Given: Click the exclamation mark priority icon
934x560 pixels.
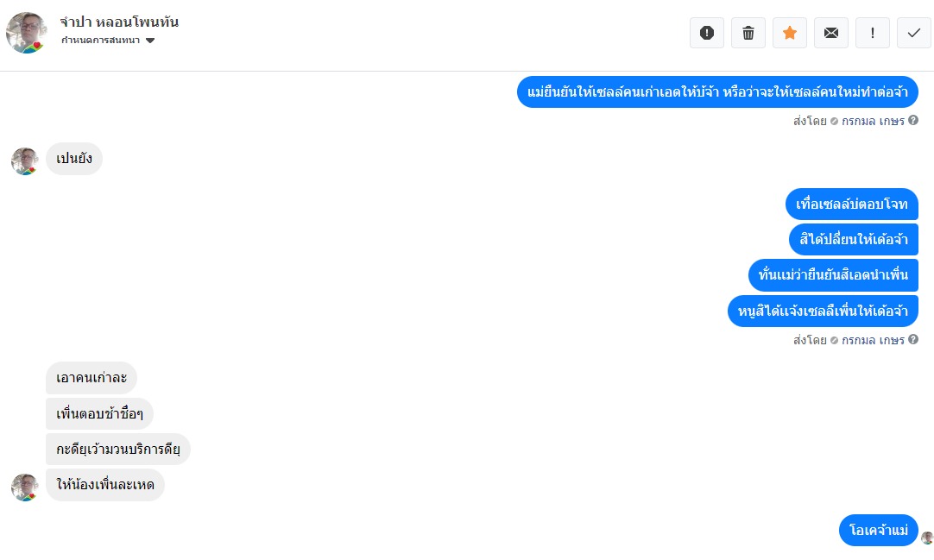Looking at the screenshot, I should coord(873,33).
